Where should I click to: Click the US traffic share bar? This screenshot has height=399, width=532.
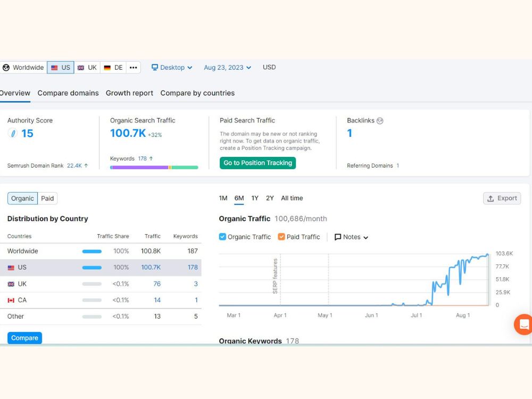point(92,268)
